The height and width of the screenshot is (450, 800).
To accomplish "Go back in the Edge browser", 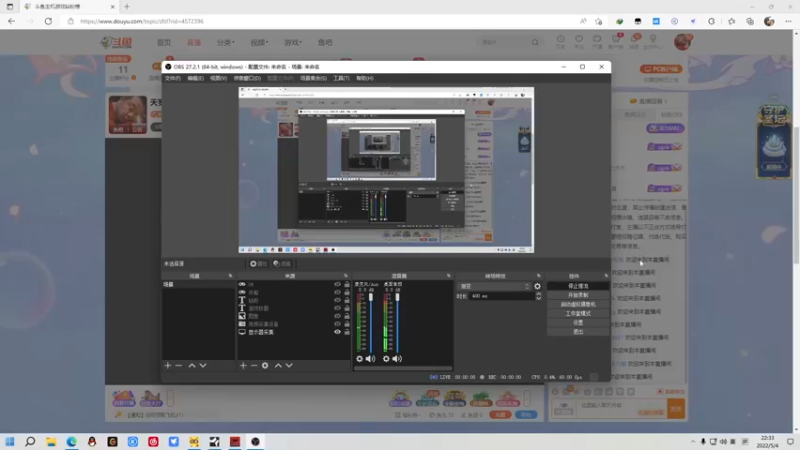I will (x=12, y=21).
